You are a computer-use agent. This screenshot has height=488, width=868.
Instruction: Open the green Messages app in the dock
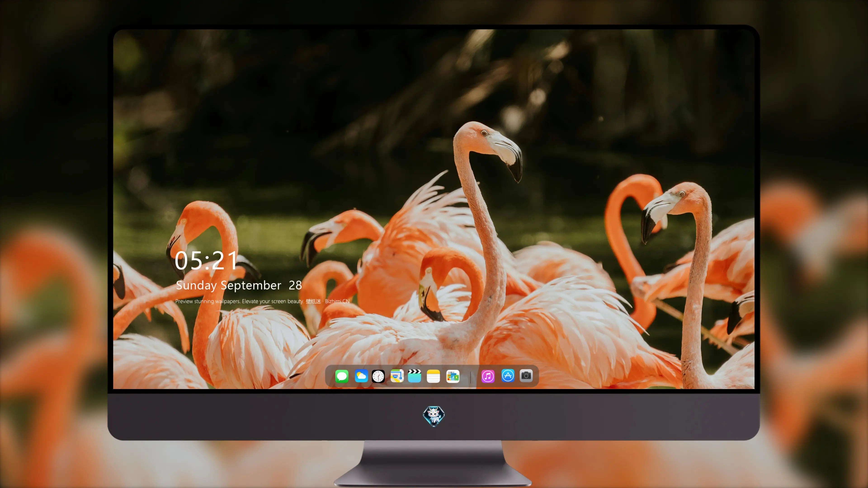tap(342, 376)
